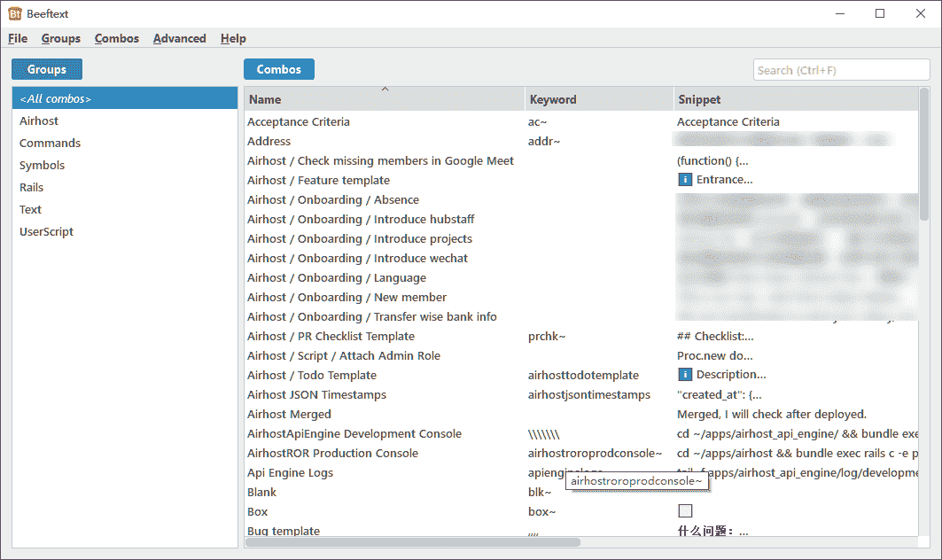
Task: Click the info icon beside Entrance snippet
Action: 684,180
